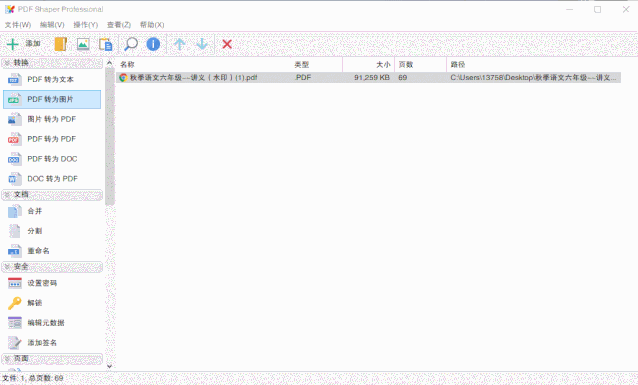The image size is (638, 385).
Task: Click the 91,259 KB size cell
Action: [371, 77]
